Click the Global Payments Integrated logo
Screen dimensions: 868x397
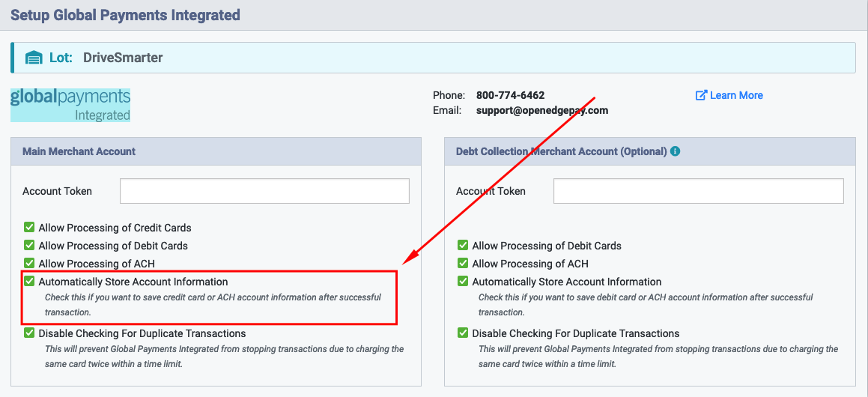point(70,105)
